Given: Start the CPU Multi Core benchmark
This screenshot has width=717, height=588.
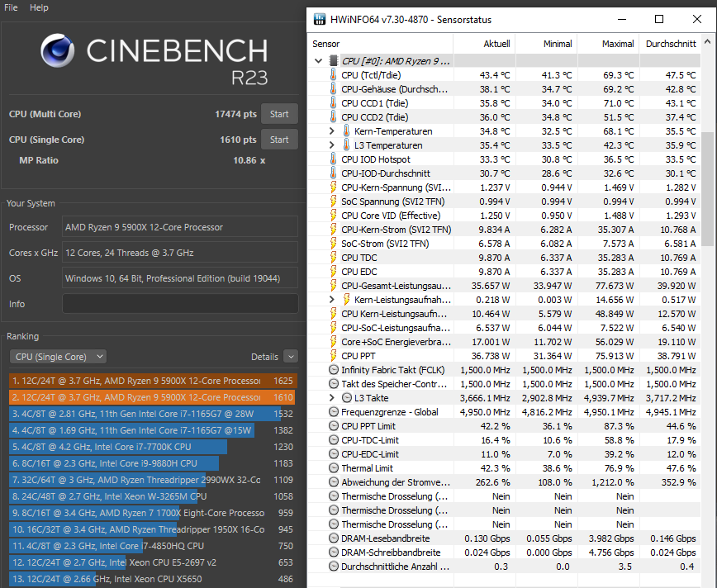Looking at the screenshot, I should coord(279,114).
